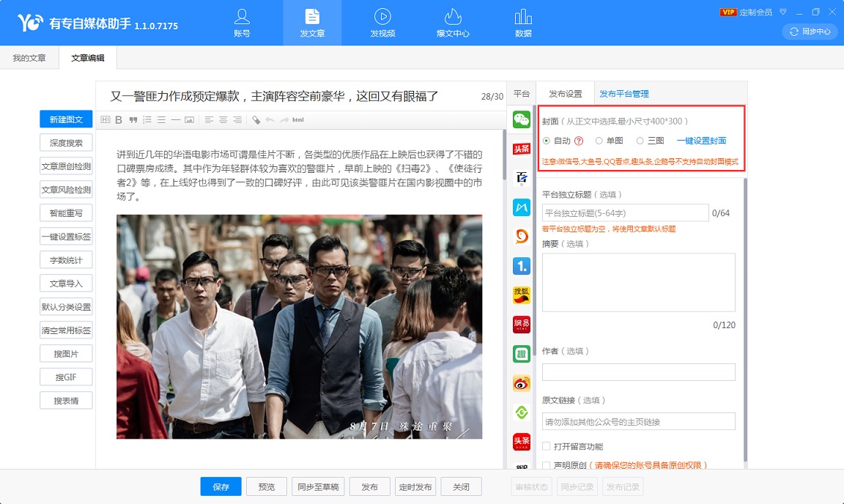
Task: Schedule publishing with 定时发布
Action: 415,486
